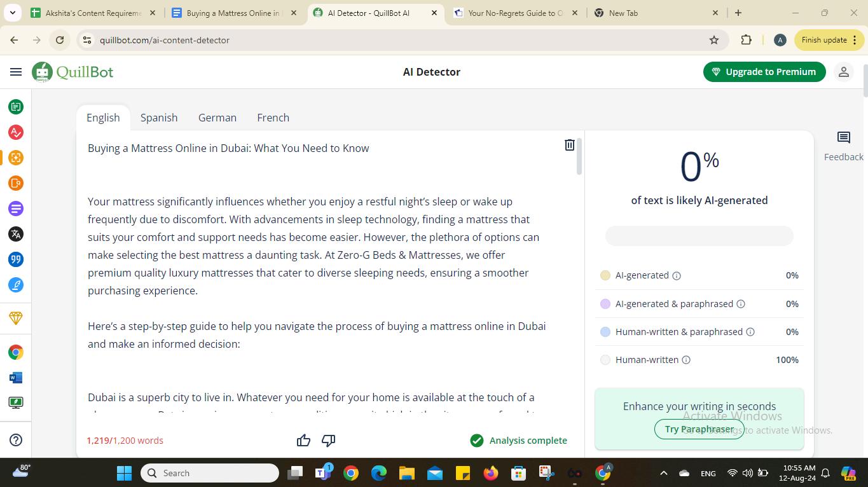Open the user account profile icon
The height and width of the screenshot is (487, 868).
coord(844,72)
